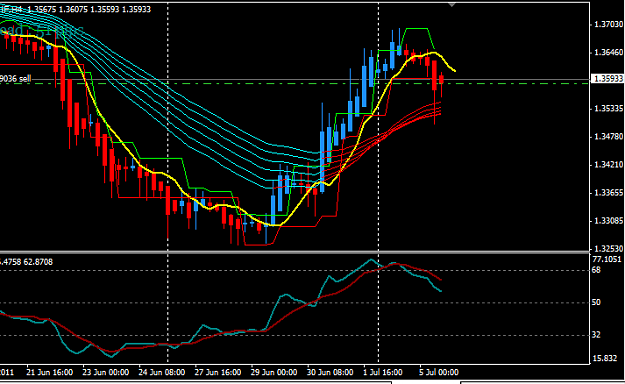Click indicator level label 50
The width and height of the screenshot is (625, 384).
coord(596,302)
